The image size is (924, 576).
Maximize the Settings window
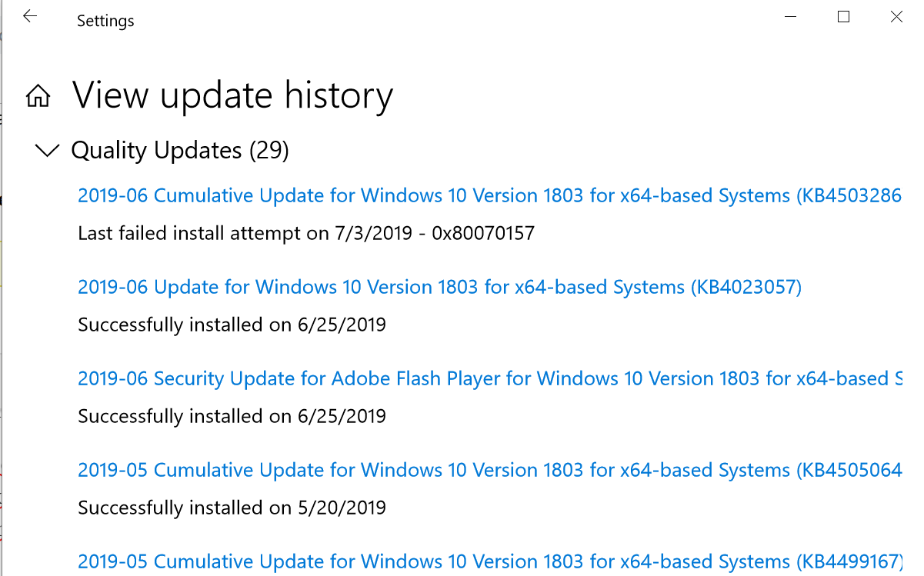pos(843,17)
